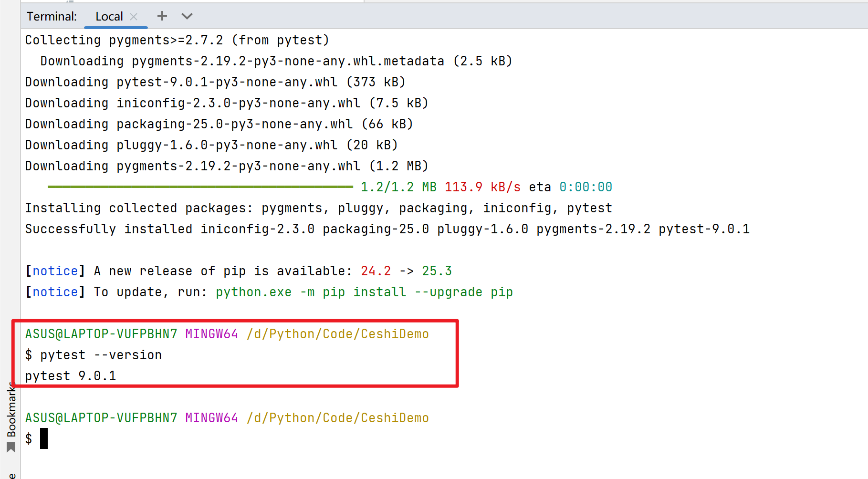Screen dimensions: 868x479
Task: Click the 'Collecting pygments>=2.7.2' line
Action: tap(178, 40)
